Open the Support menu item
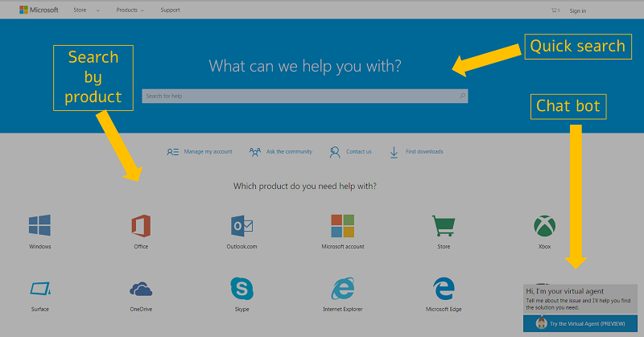Viewport: 644px width, 337px height. click(170, 10)
